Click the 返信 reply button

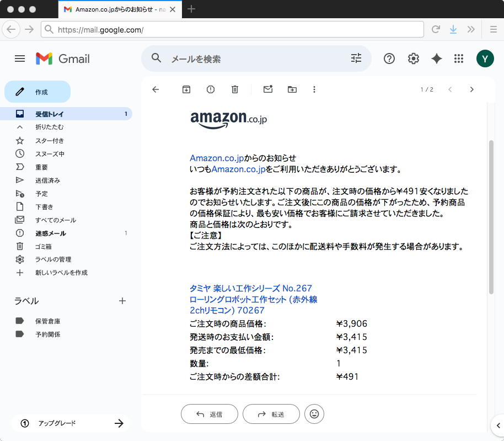tap(209, 414)
